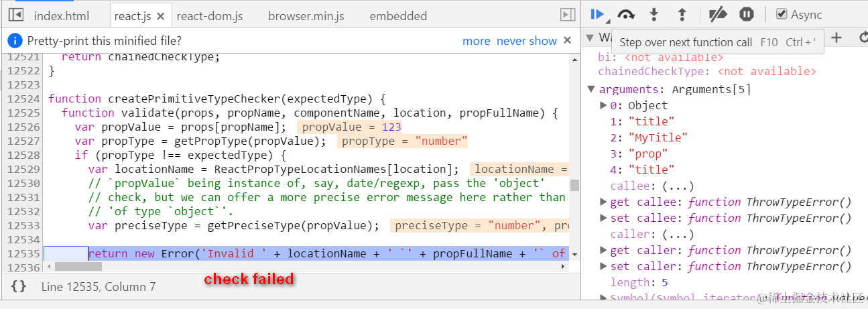Toggle the Async checkbox
Screen dimensions: 868x309
click(x=782, y=14)
